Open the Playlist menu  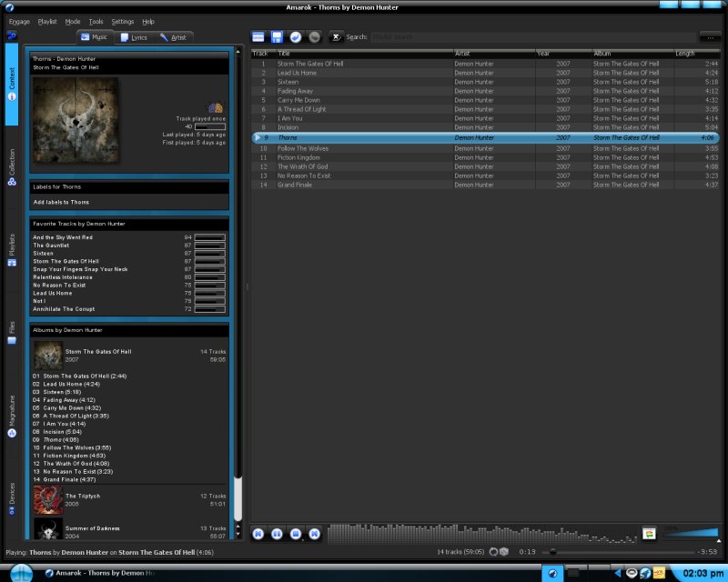pyautogui.click(x=47, y=21)
